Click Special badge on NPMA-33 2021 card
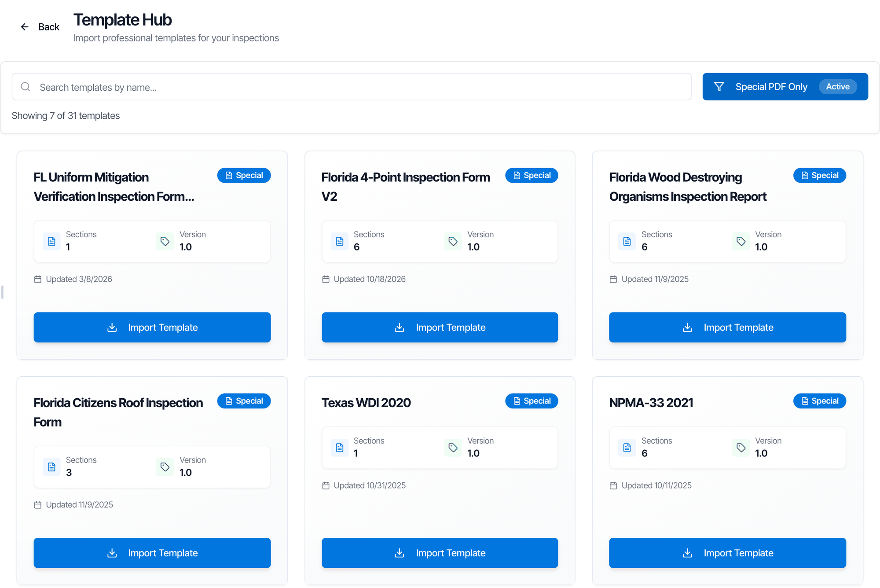The height and width of the screenshot is (588, 880). coord(819,401)
